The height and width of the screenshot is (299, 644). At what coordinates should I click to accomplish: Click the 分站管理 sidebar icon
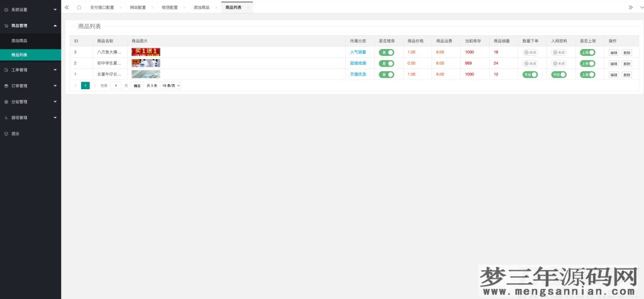tap(6, 102)
